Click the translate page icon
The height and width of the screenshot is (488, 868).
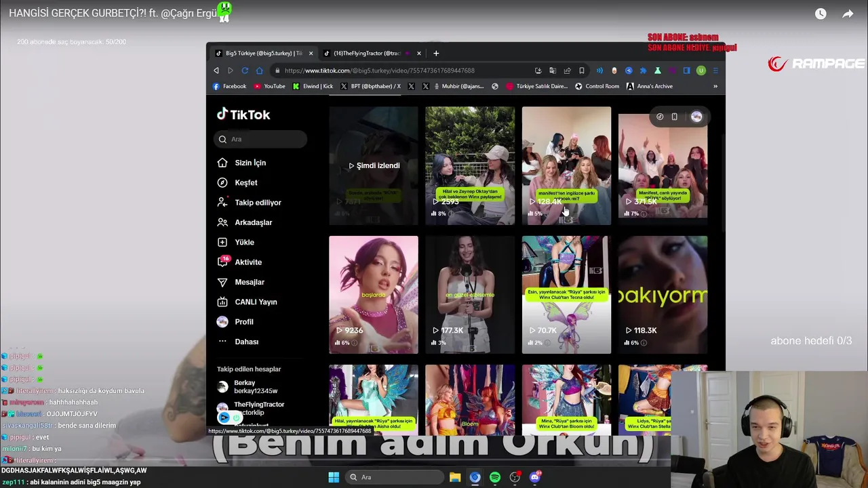click(x=553, y=70)
